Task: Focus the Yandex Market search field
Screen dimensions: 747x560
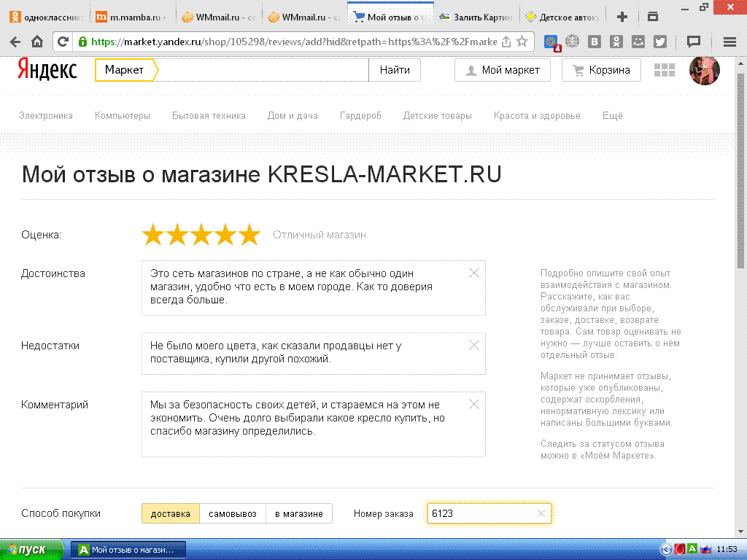Action: (x=263, y=70)
